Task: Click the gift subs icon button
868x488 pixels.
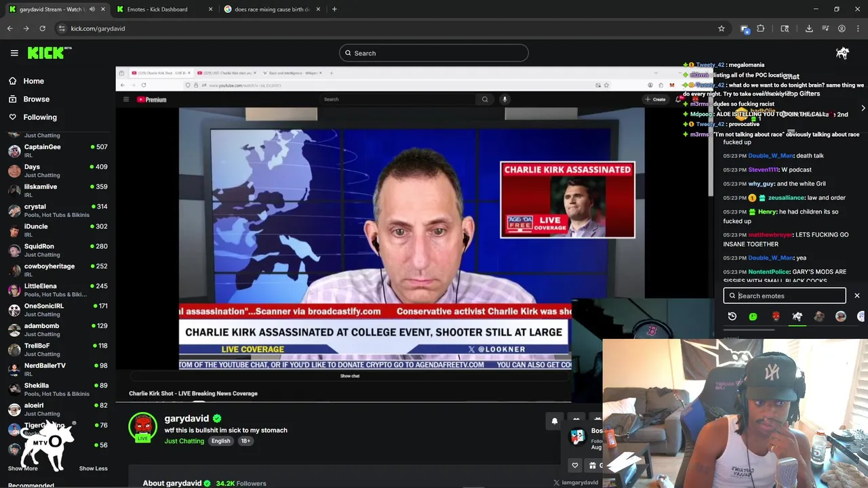Action: coord(593,465)
